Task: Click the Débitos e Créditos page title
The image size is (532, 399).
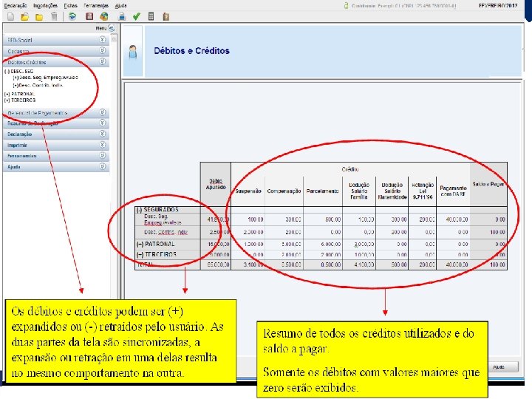Action: [x=191, y=51]
